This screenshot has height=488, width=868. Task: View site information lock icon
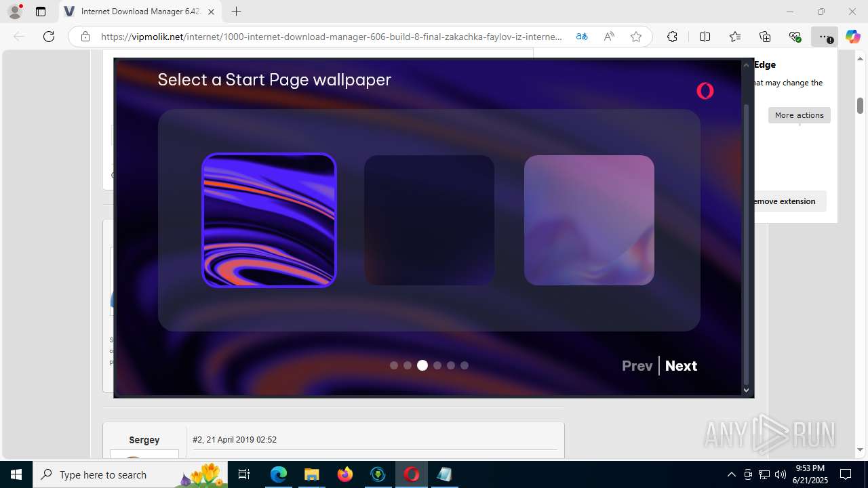pyautogui.click(x=85, y=37)
